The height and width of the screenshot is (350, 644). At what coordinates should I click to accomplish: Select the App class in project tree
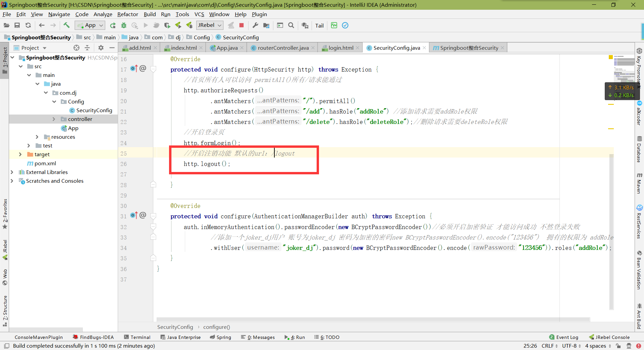click(70, 128)
